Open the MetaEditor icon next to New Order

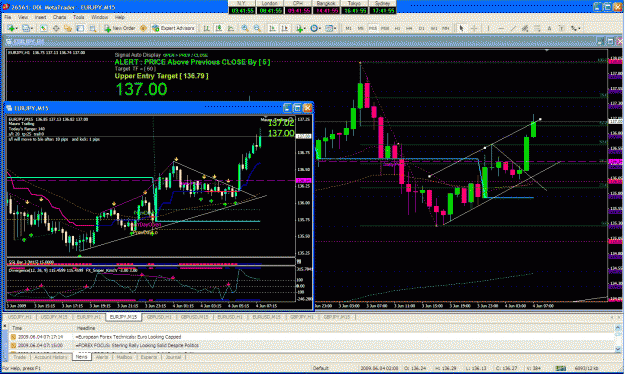click(143, 28)
